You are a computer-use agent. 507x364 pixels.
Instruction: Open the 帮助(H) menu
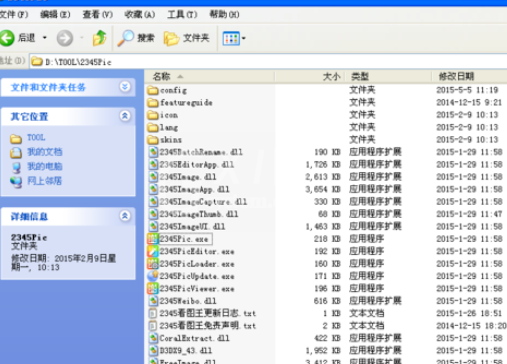pos(224,15)
